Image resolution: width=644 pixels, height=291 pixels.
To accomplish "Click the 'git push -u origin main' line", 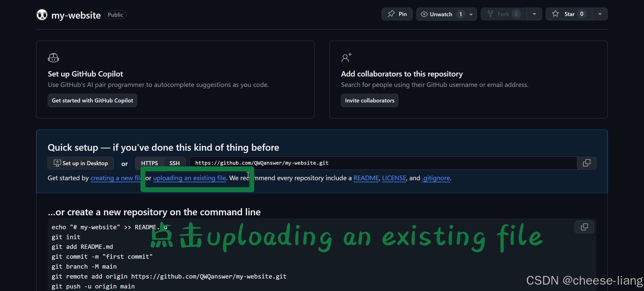I will click(93, 286).
